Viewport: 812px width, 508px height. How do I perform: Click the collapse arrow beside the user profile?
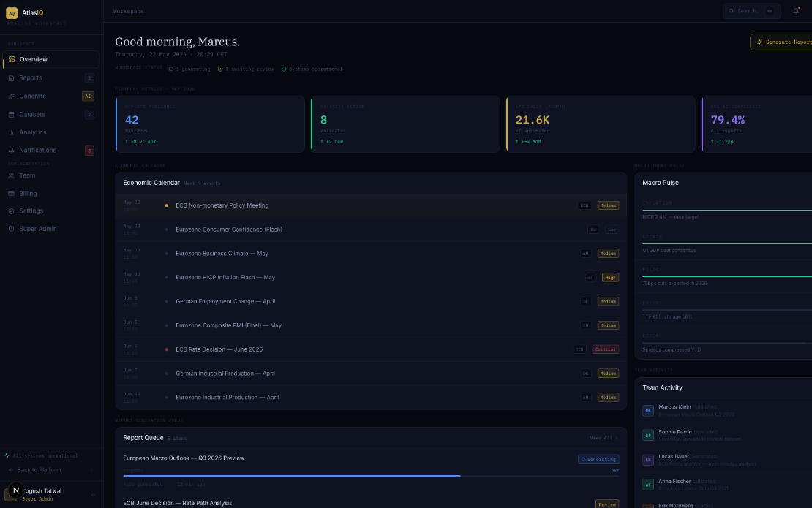pos(93,495)
